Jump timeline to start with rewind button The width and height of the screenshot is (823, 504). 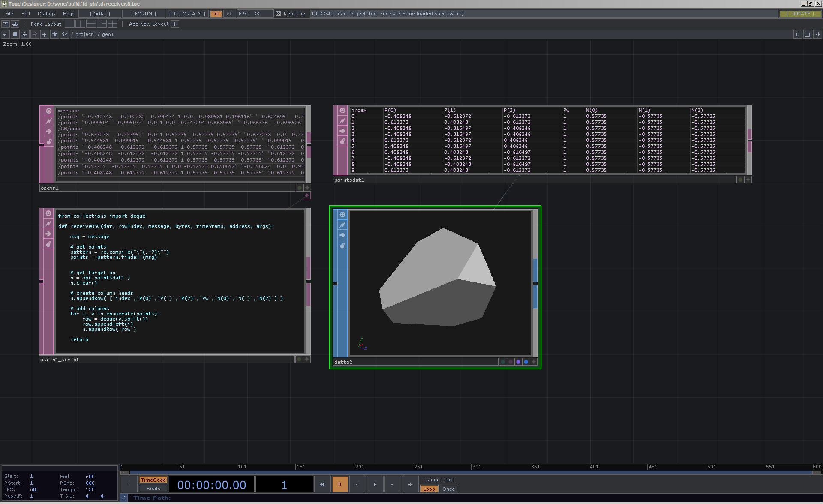322,484
